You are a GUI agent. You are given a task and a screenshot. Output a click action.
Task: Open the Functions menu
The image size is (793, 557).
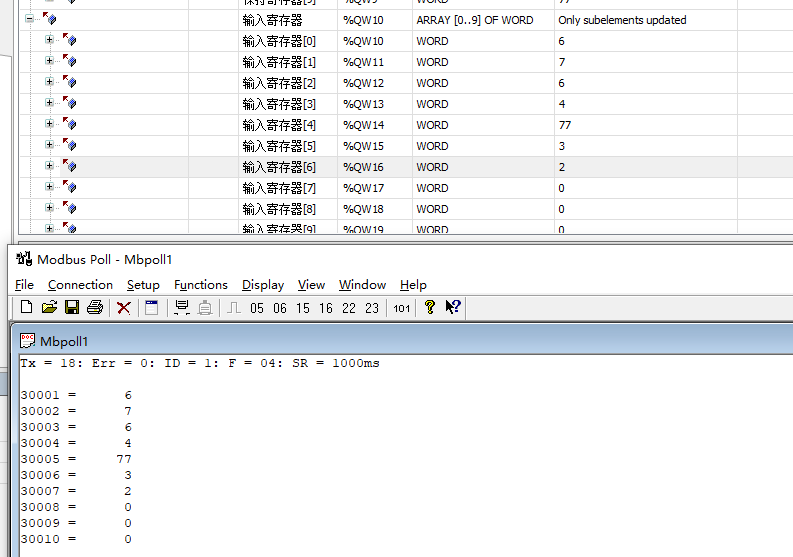[201, 285]
